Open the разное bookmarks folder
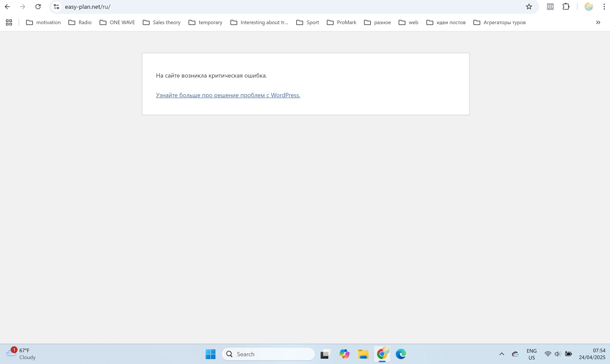 tap(377, 22)
